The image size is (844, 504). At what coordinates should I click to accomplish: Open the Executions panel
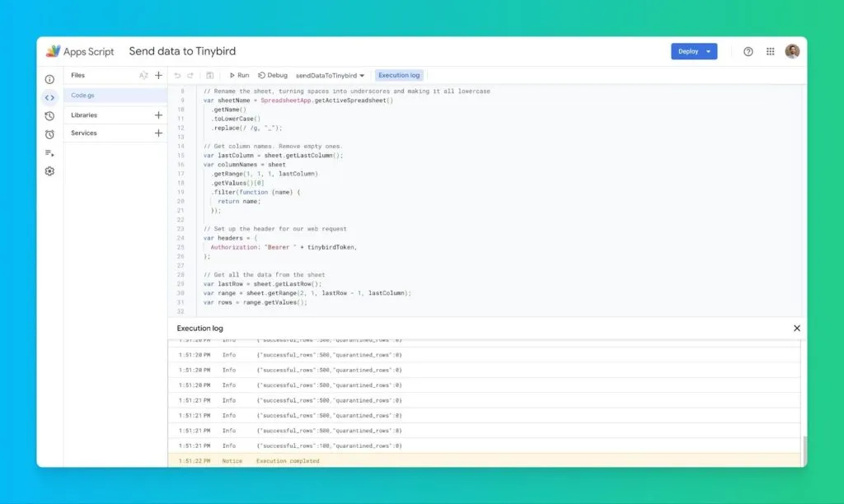(50, 153)
